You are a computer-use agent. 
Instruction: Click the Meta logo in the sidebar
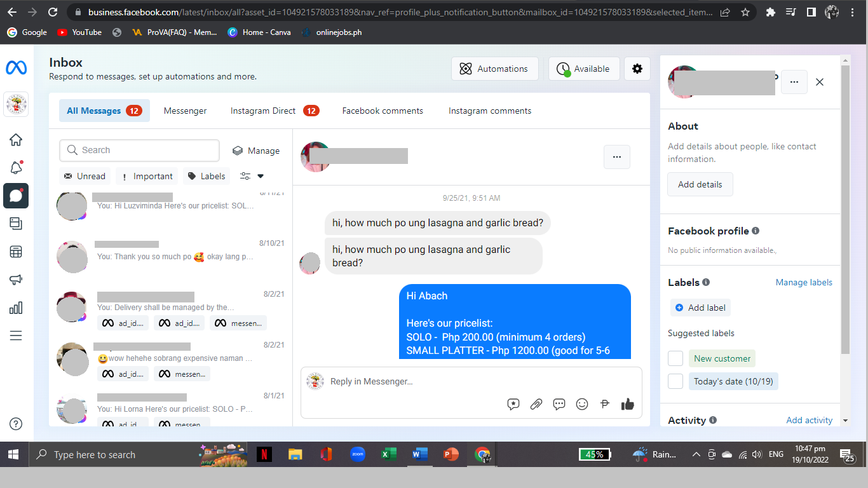coord(16,67)
